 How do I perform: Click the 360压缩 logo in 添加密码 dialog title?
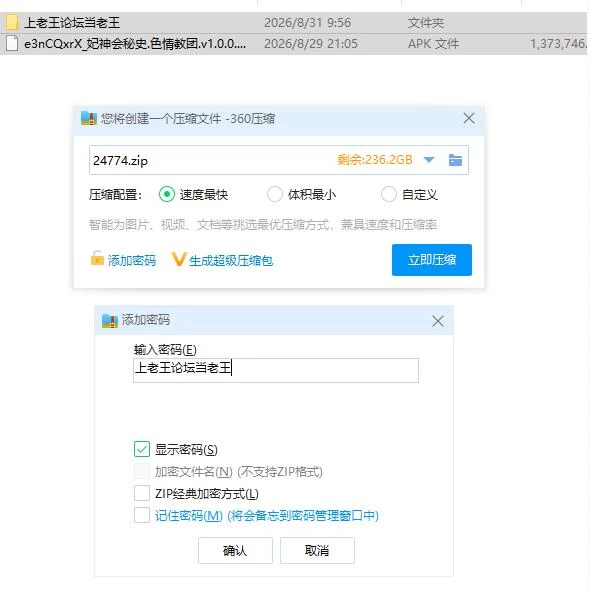click(x=110, y=321)
